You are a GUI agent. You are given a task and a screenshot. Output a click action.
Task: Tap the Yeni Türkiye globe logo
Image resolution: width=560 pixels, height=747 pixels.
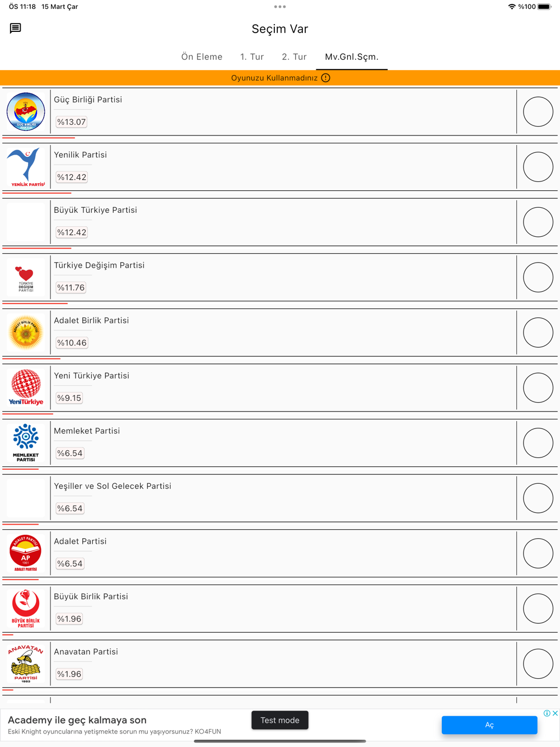[x=26, y=387]
